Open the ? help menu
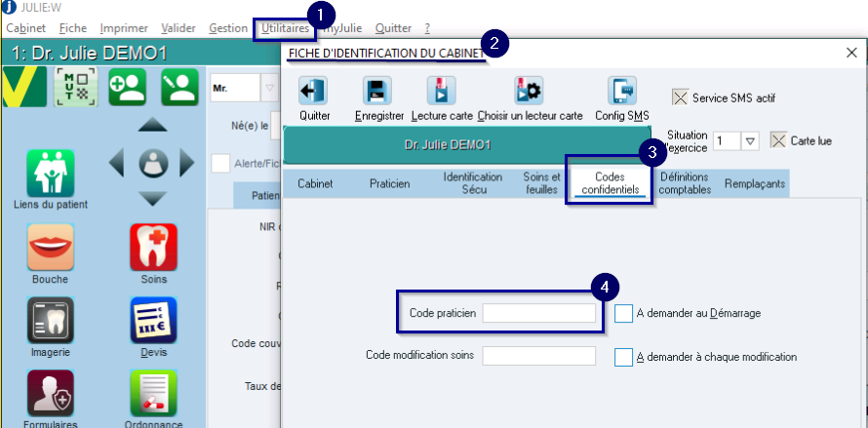This screenshot has height=428, width=868. pyautogui.click(x=427, y=27)
